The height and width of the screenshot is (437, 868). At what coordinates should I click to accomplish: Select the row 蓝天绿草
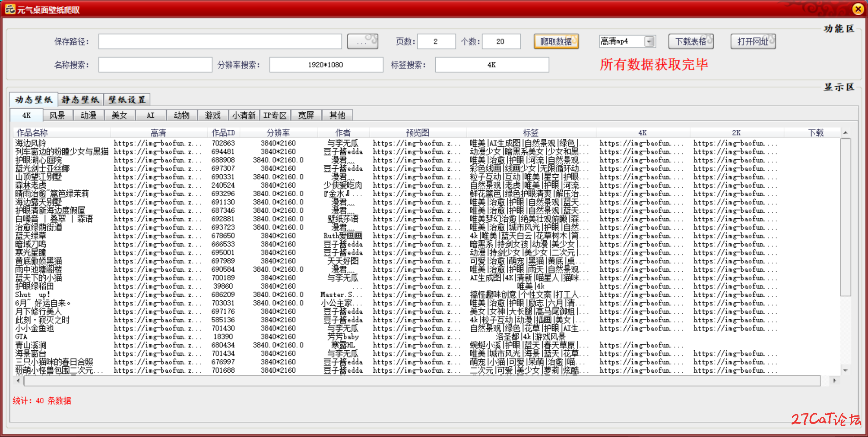428,236
